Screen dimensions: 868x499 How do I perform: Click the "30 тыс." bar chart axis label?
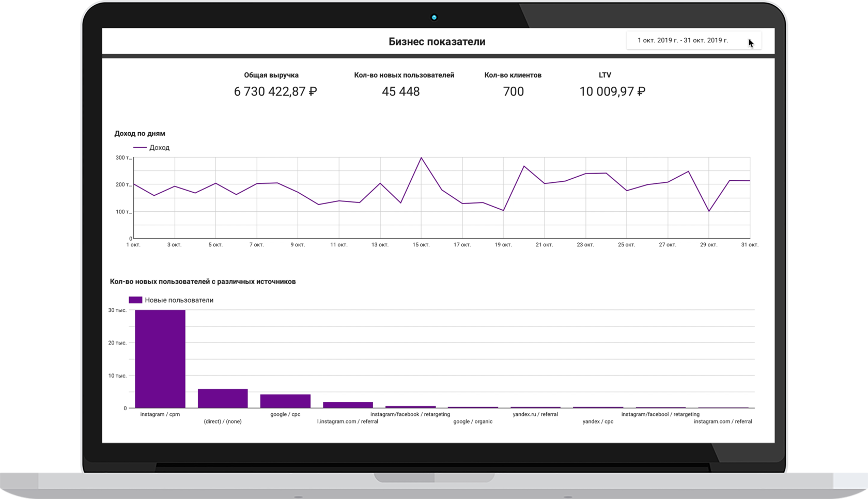click(x=117, y=310)
